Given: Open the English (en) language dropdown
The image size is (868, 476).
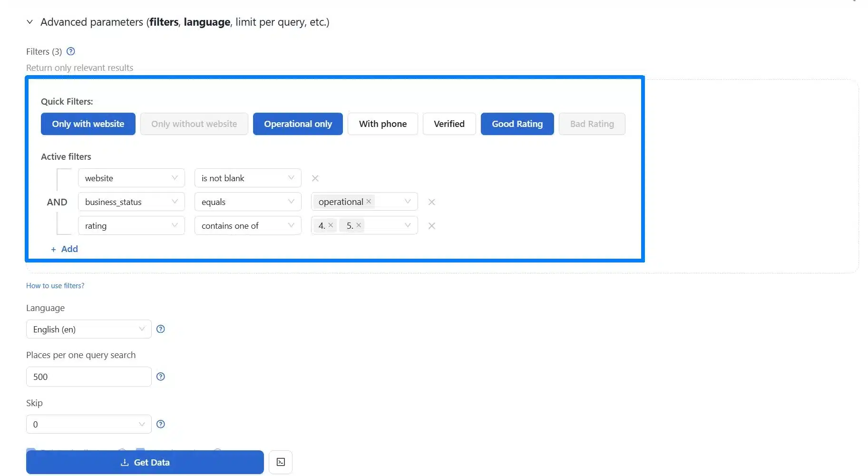Looking at the screenshot, I should [x=88, y=330].
